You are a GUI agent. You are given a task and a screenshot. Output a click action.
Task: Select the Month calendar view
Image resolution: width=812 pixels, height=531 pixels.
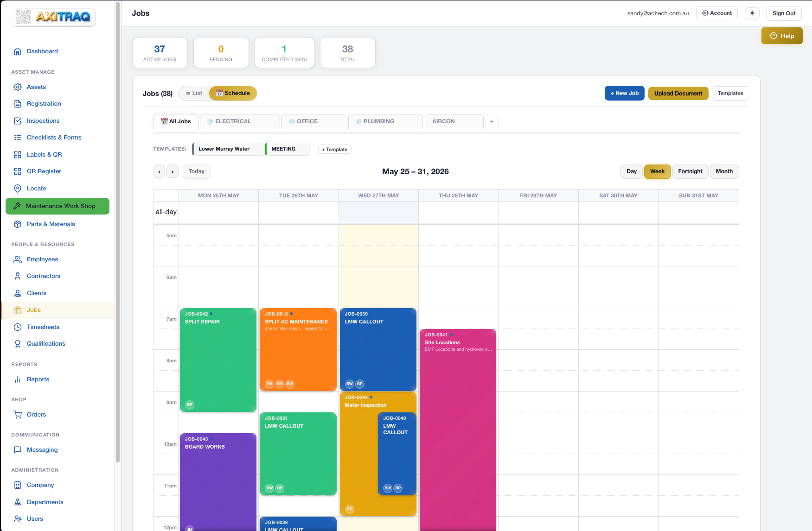(x=724, y=172)
